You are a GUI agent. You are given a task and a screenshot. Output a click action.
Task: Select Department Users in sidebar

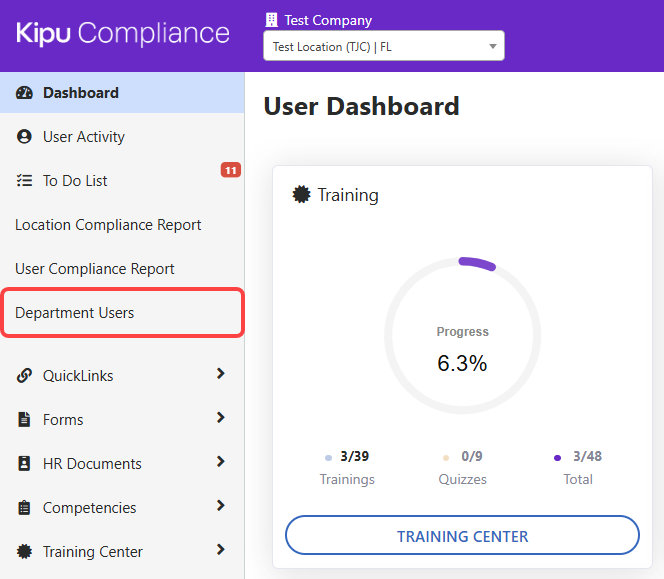pyautogui.click(x=75, y=313)
